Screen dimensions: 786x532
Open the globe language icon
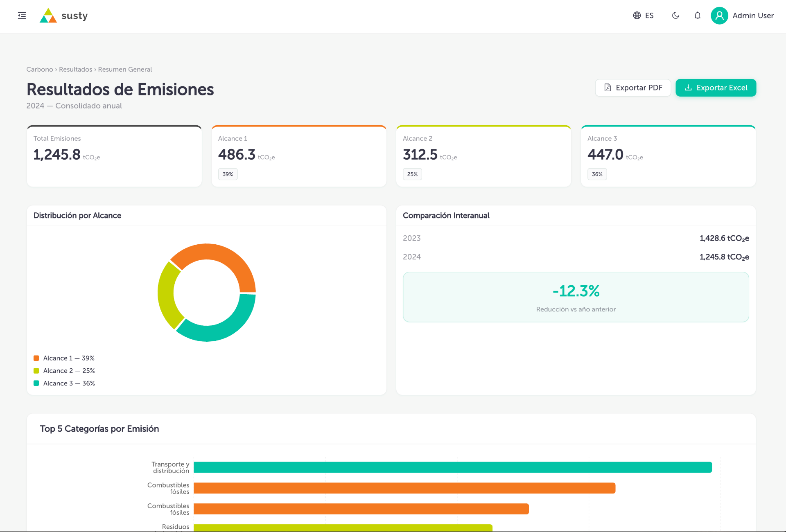click(x=637, y=16)
